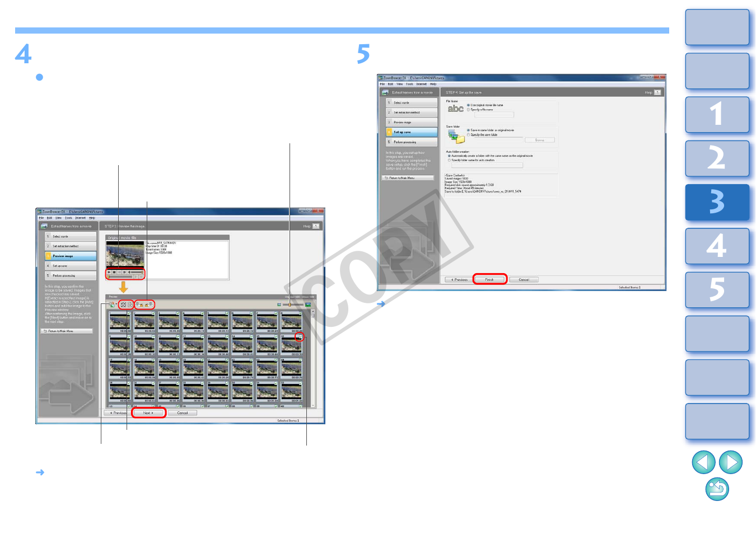Click the Help icon in Step 4 window
The image size is (756, 534).
click(657, 92)
